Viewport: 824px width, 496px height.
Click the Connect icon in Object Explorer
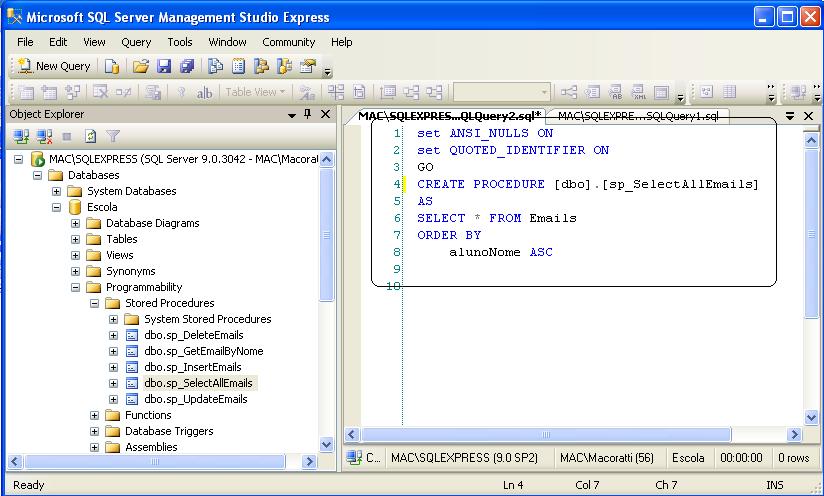click(x=22, y=137)
